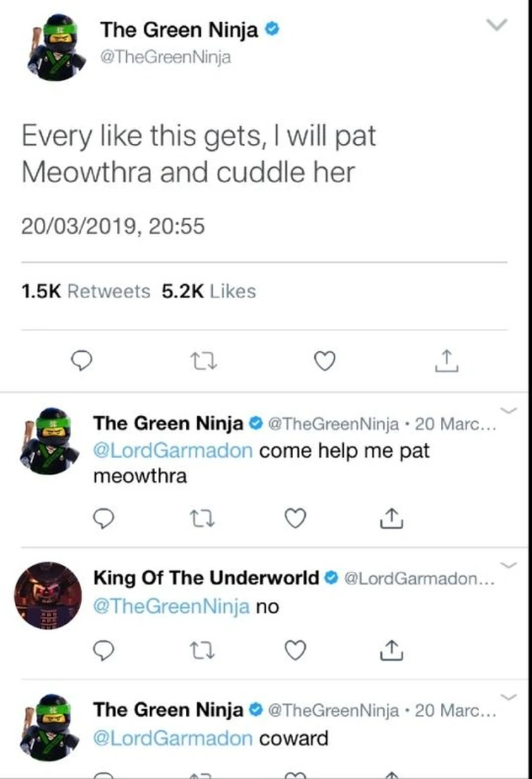
Task: Share King Of The Underworld's "no" tweet
Action: [x=390, y=651]
